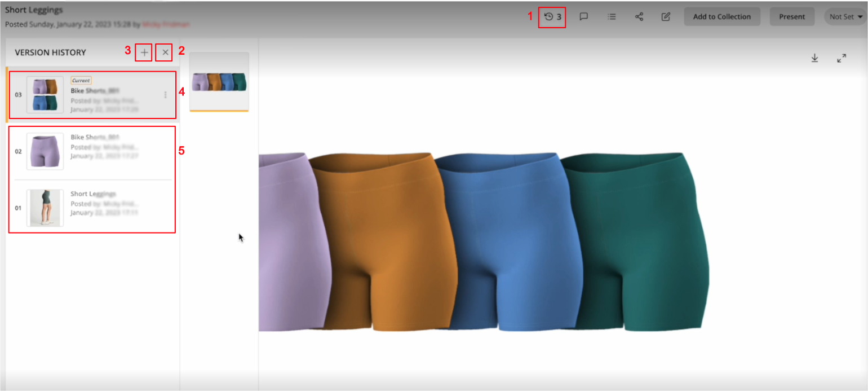
Task: Click the list details icon in header
Action: click(x=612, y=17)
